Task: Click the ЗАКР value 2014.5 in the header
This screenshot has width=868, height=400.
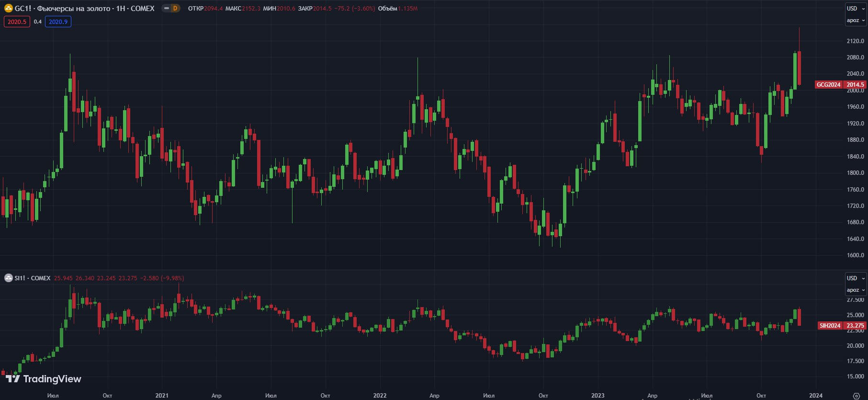Action: (x=322, y=8)
